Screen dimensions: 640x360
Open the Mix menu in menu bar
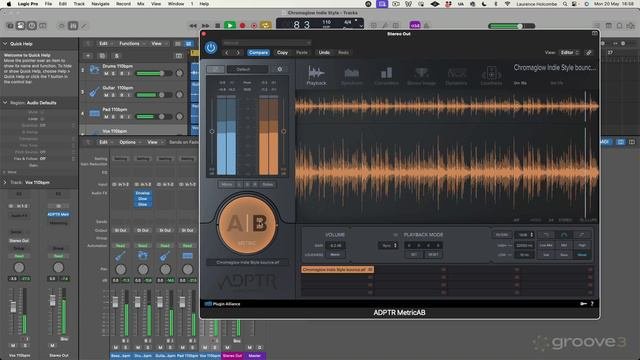140,4
